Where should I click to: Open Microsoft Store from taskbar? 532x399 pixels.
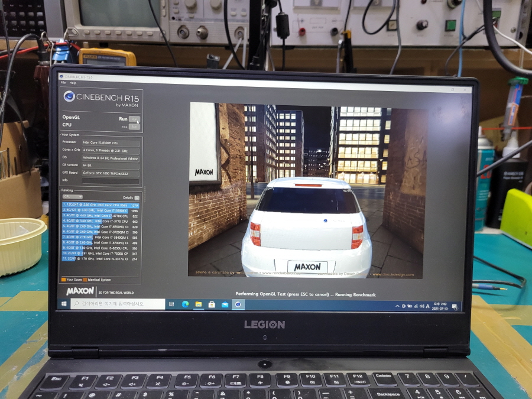(x=212, y=304)
